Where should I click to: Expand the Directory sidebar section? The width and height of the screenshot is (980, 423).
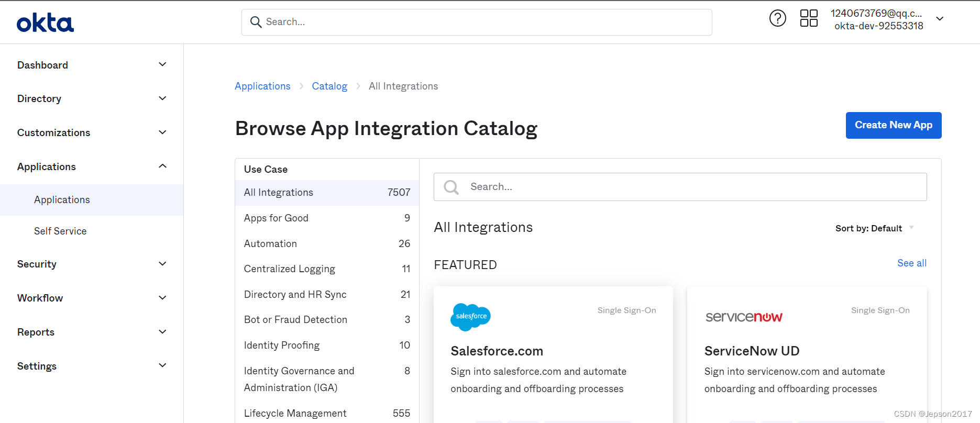coord(162,98)
